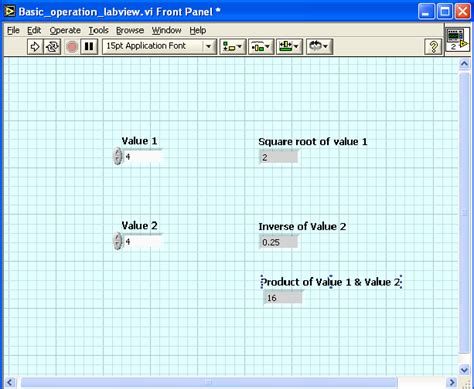
Task: Open the File menu
Action: coord(13,30)
